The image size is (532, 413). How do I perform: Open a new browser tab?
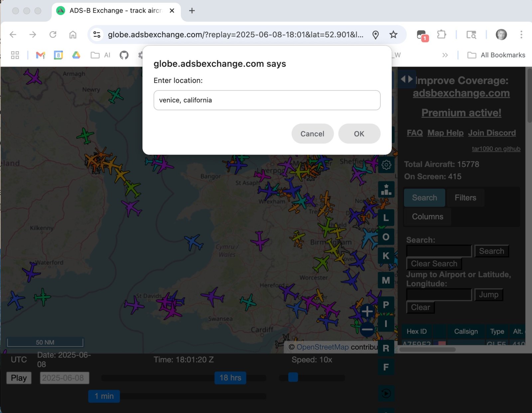point(192,11)
